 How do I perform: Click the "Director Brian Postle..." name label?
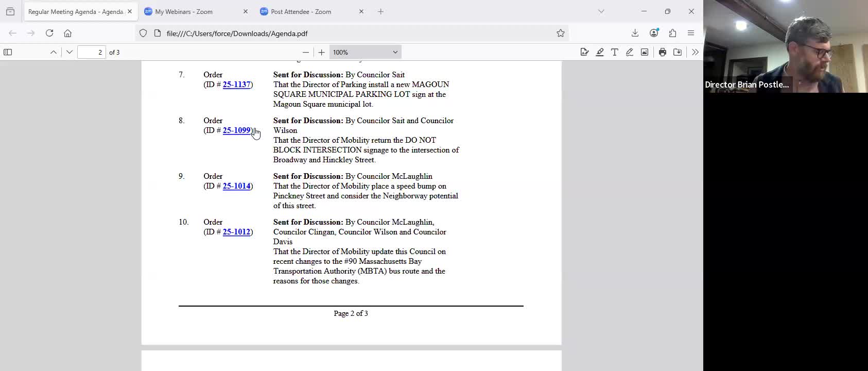pos(747,85)
